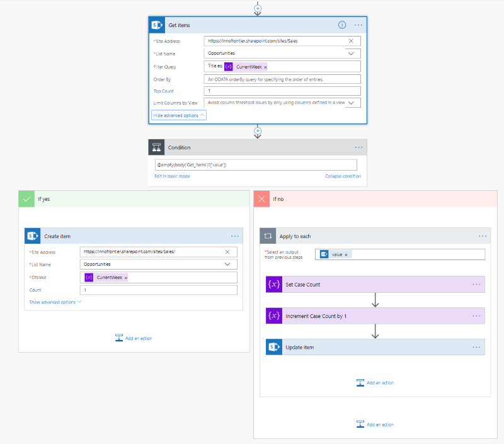
Task: Clear the Get items Site Address
Action: coord(351,41)
